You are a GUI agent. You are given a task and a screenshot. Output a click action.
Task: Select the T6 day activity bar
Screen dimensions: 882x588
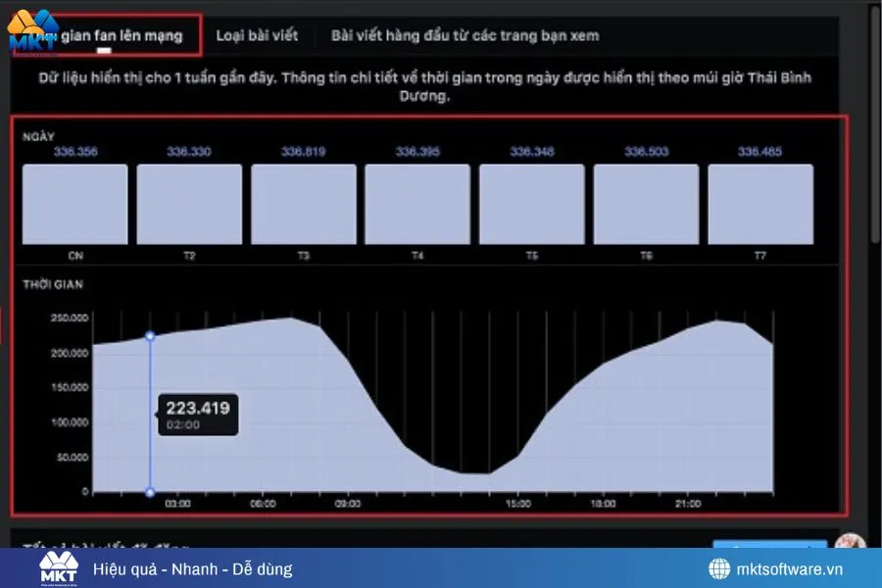pos(645,203)
